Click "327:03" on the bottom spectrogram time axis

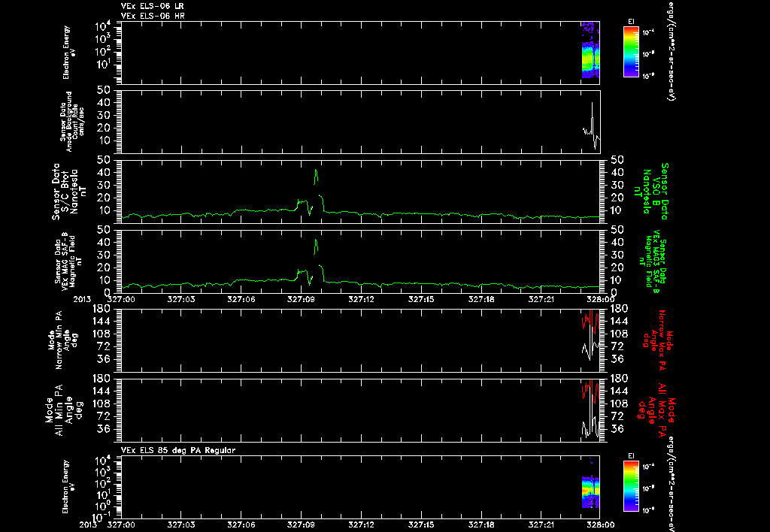(181, 524)
